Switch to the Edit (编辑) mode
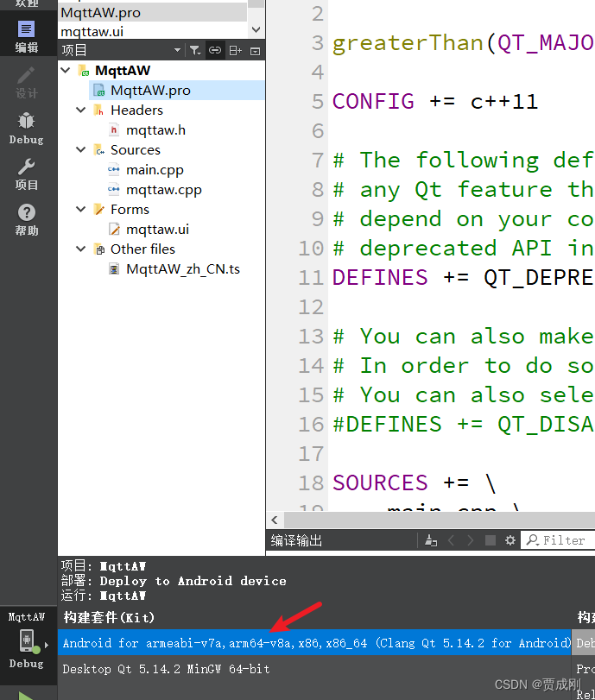The width and height of the screenshot is (595, 700). 27,36
